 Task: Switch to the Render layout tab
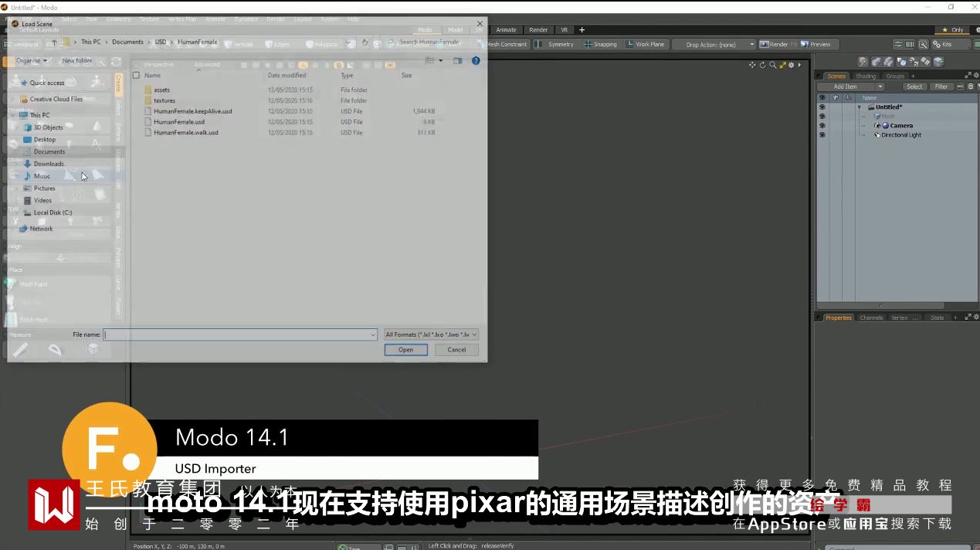point(538,30)
